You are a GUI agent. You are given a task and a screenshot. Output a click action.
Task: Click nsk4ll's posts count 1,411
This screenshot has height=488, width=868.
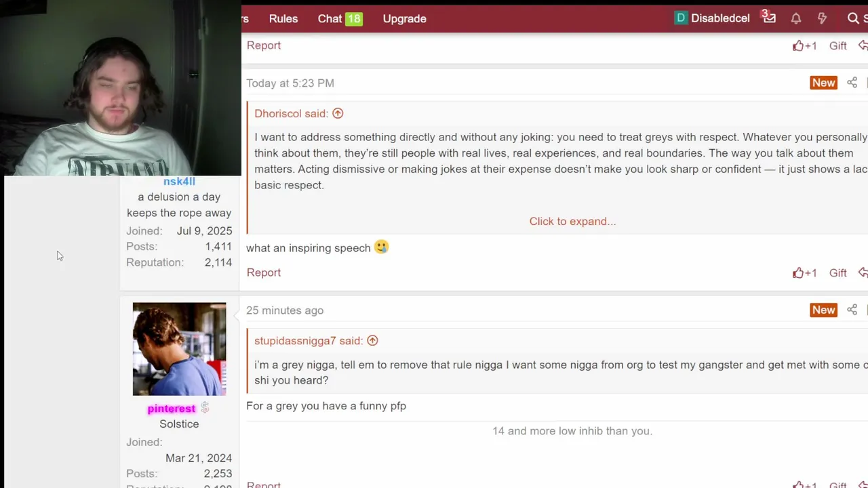tap(218, 246)
